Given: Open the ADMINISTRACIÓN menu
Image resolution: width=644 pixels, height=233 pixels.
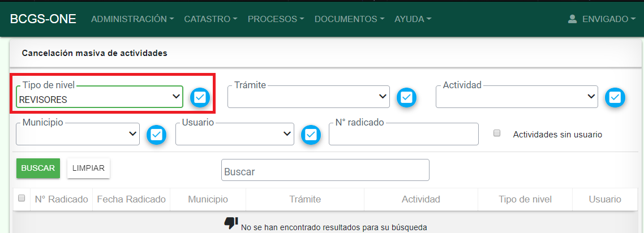Looking at the screenshot, I should click(132, 19).
